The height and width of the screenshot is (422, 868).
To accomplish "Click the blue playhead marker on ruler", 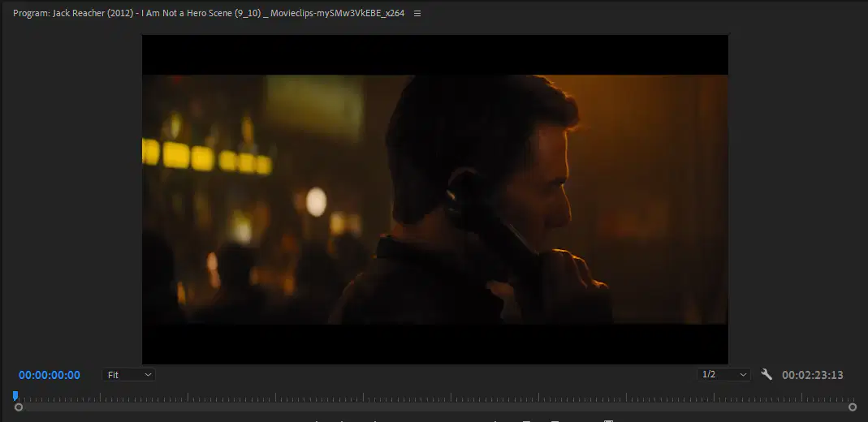I will (x=15, y=395).
